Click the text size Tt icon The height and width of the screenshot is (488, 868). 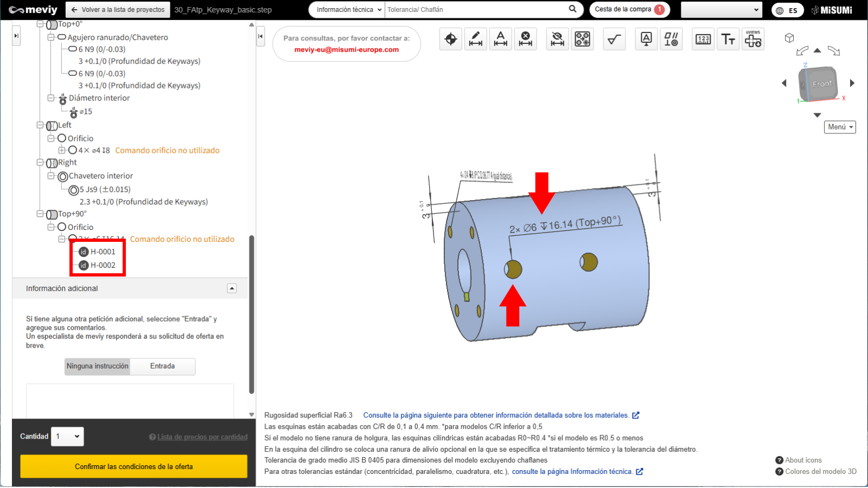pyautogui.click(x=728, y=39)
